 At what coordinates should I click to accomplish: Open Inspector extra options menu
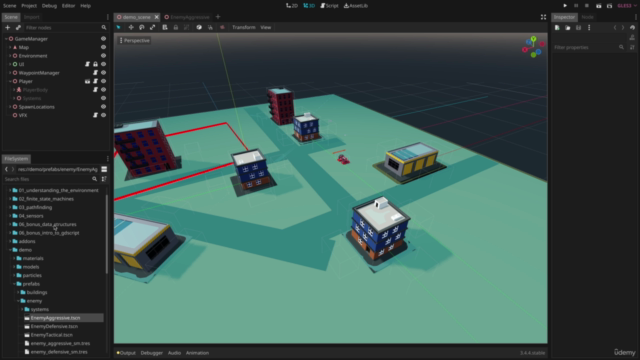click(589, 28)
